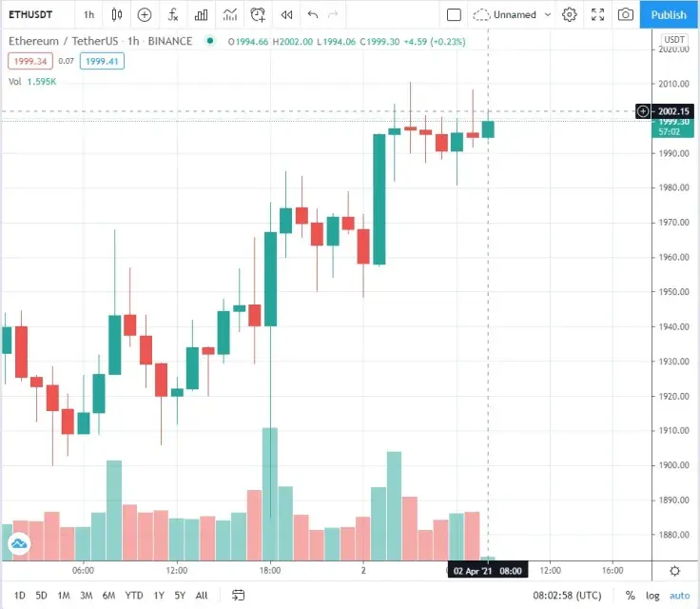Enter fullscreen mode
Viewport: 700px width, 609px height.
pyautogui.click(x=597, y=14)
